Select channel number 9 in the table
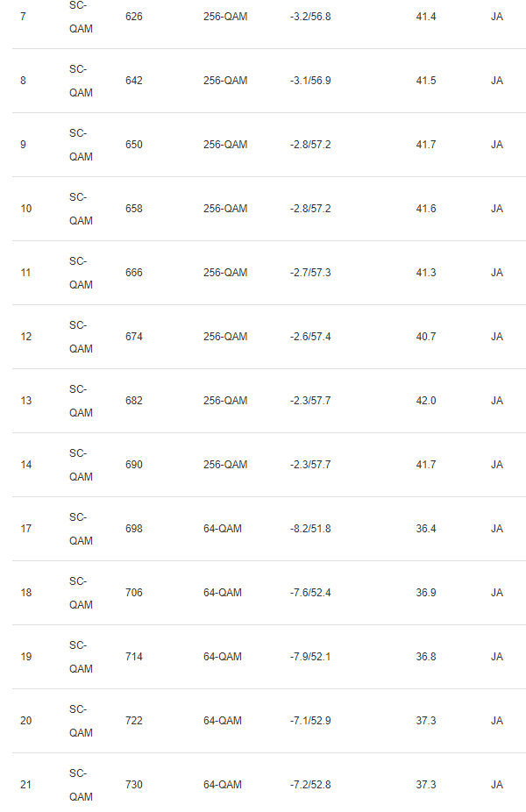Image resolution: width=526 pixels, height=812 pixels. (23, 145)
